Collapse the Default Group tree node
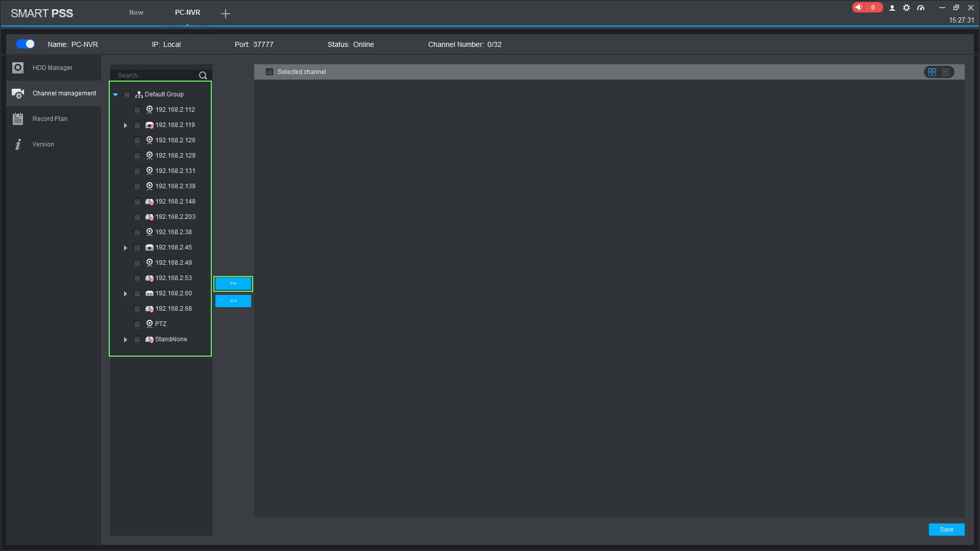Screen dimensions: 980x551 tap(115, 94)
